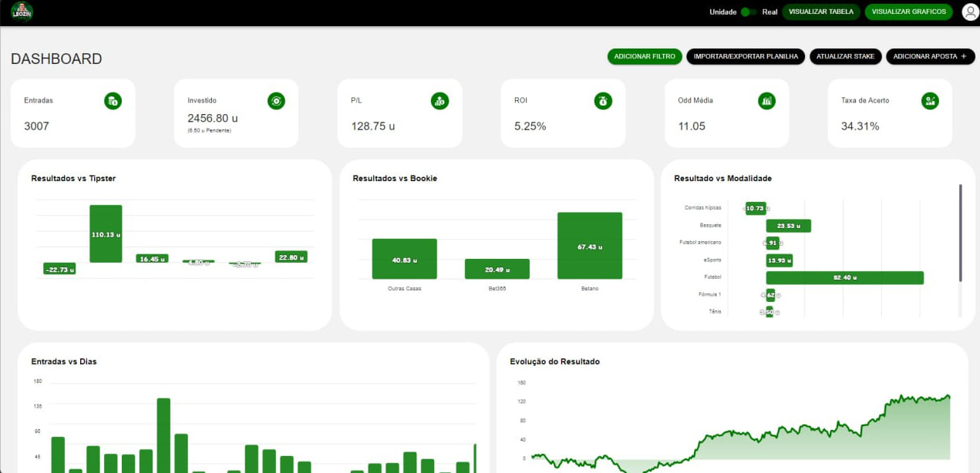Toggle the Unidade/Real switch
This screenshot has height=473, width=980.
tap(748, 12)
